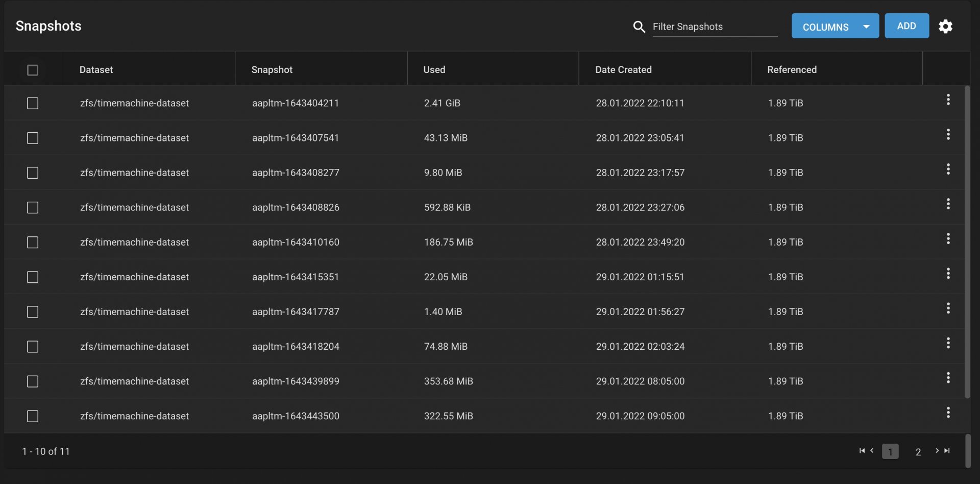Open actions menu for aapltm-1643408826
This screenshot has width=980, height=484.
948,204
